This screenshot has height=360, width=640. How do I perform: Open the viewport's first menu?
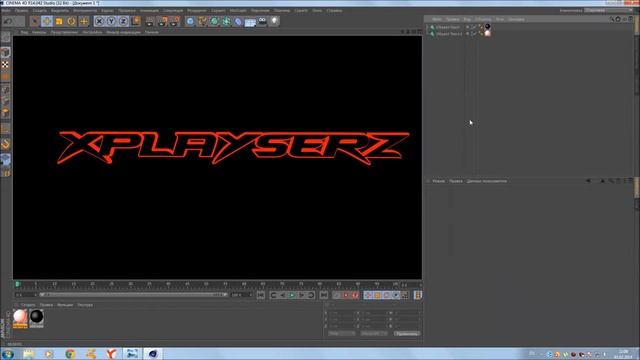24,32
